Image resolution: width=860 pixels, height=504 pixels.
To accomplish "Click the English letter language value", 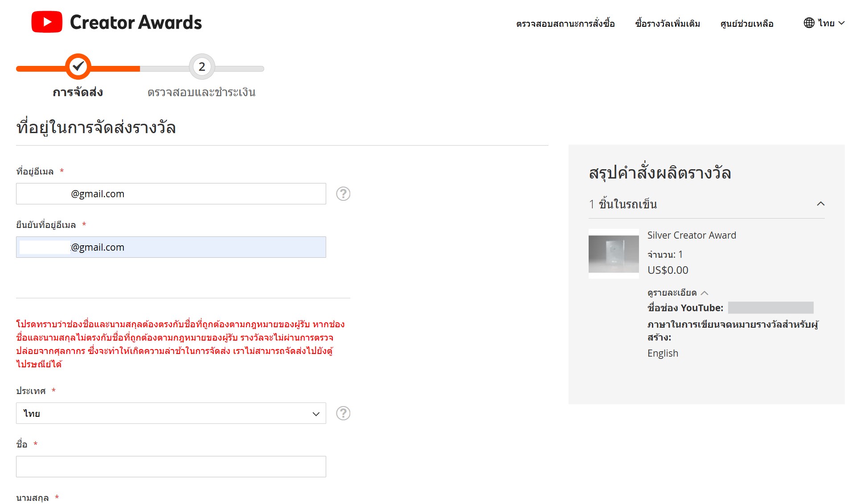I will click(663, 353).
